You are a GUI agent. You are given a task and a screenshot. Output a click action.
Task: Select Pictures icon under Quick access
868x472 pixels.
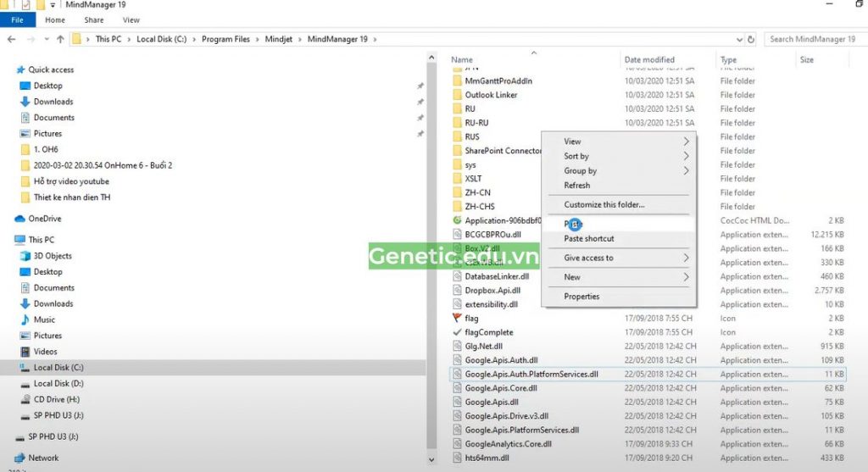point(25,133)
